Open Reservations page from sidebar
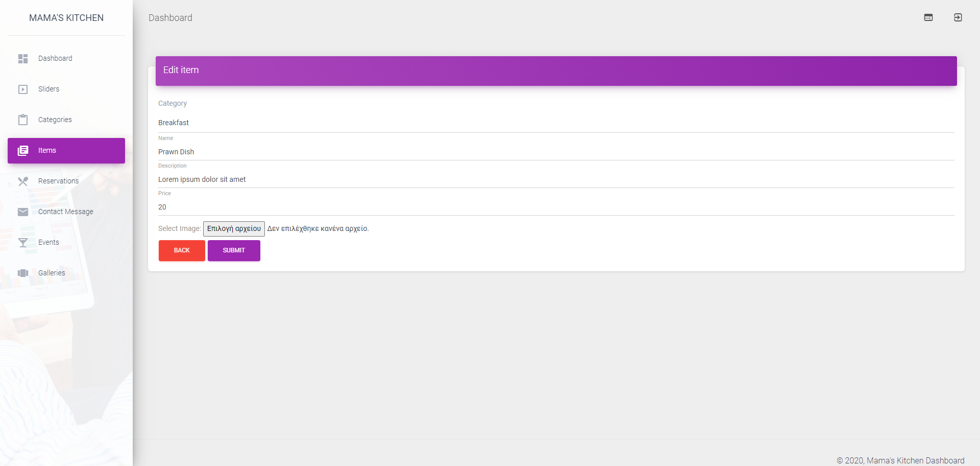980x466 pixels. [x=66, y=181]
